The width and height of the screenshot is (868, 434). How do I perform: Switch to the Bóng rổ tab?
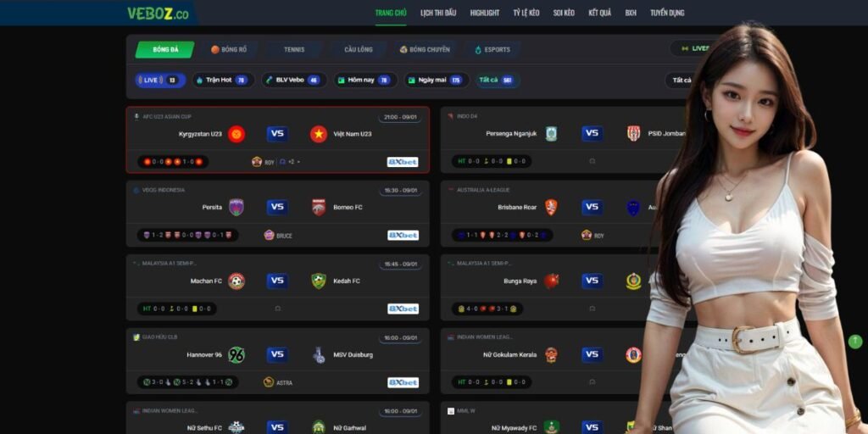(229, 50)
